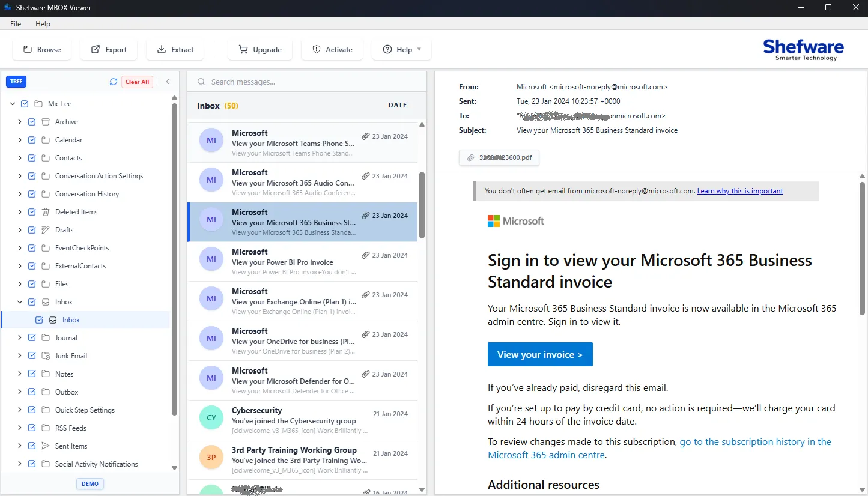The image size is (868, 496).
Task: Collapse the Mic Lee root node
Action: (x=13, y=104)
